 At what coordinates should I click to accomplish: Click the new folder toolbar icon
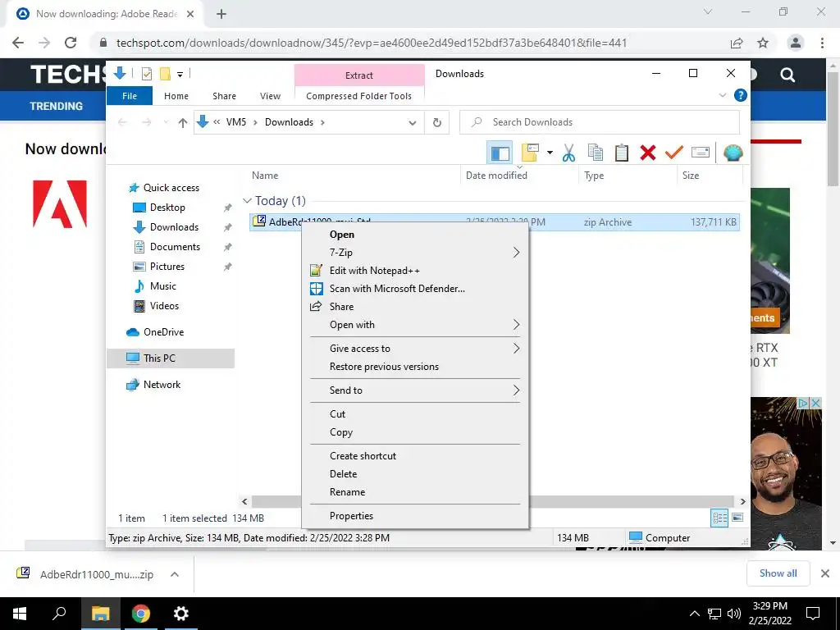tap(530, 153)
